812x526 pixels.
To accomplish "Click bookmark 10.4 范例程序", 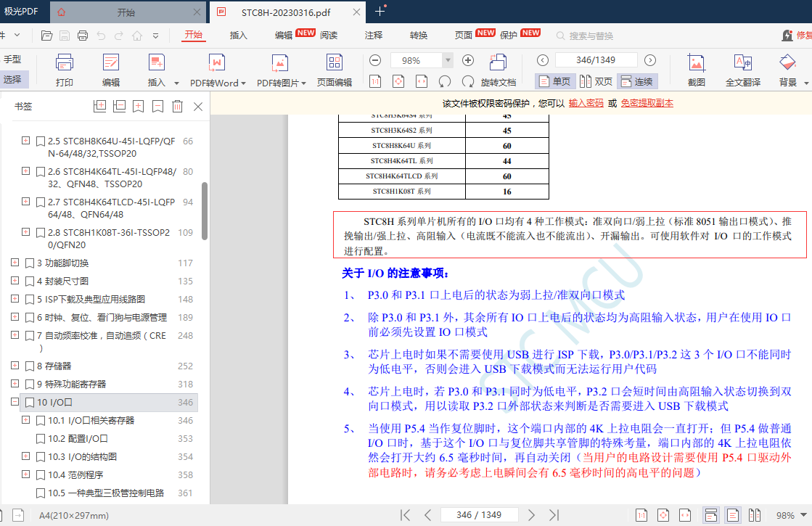I will (x=75, y=474).
